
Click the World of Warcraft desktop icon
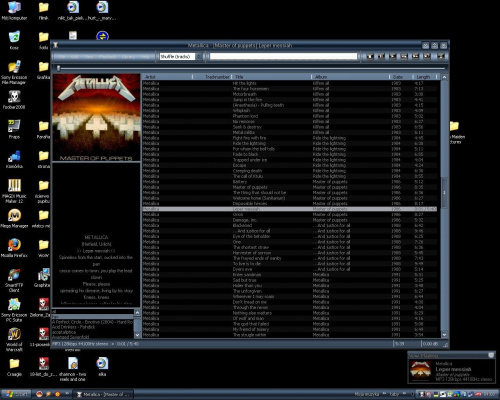(x=14, y=339)
